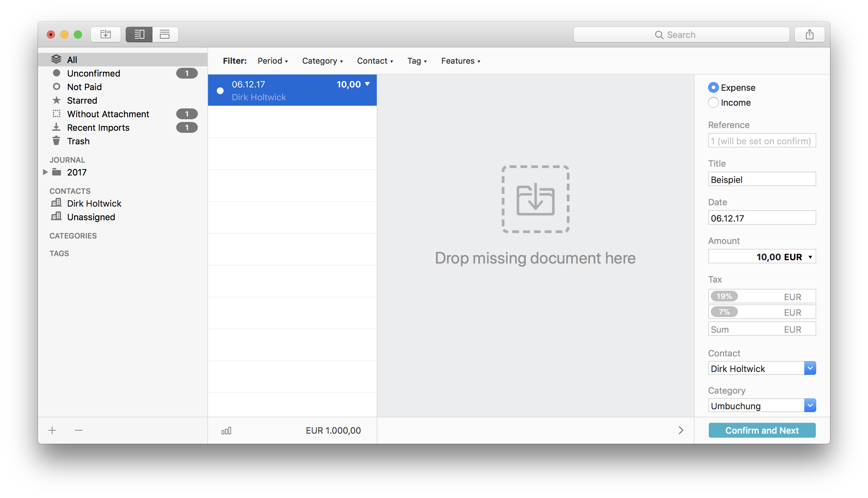Open the statistics bar chart icon

226,431
